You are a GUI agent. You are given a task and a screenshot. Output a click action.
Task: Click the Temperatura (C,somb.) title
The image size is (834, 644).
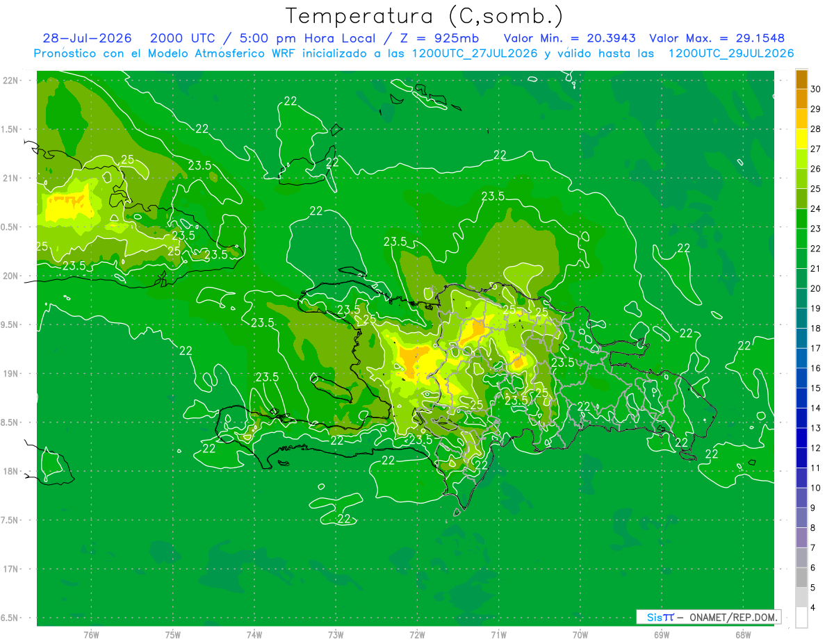[425, 16]
